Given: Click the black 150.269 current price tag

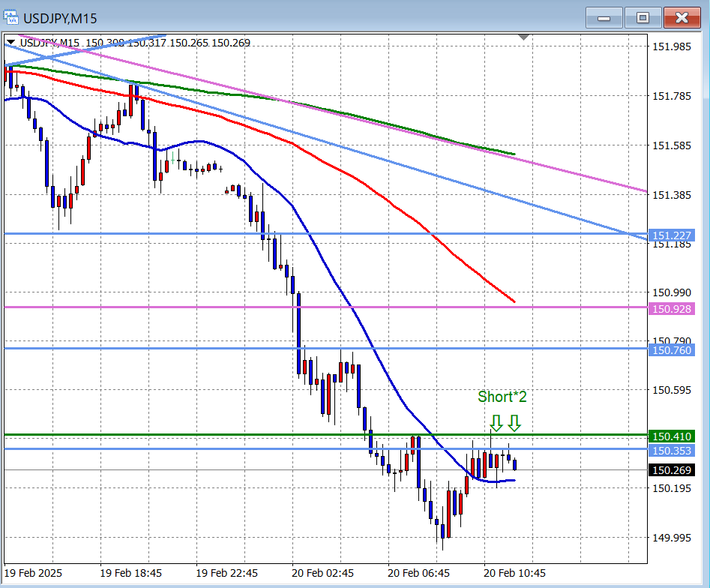Looking at the screenshot, I should [672, 470].
